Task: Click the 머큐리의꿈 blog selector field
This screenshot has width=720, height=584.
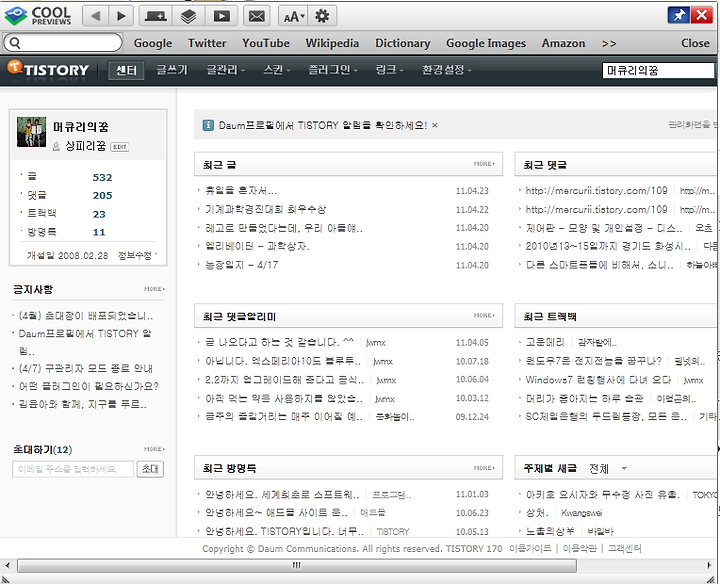Action: pos(658,70)
